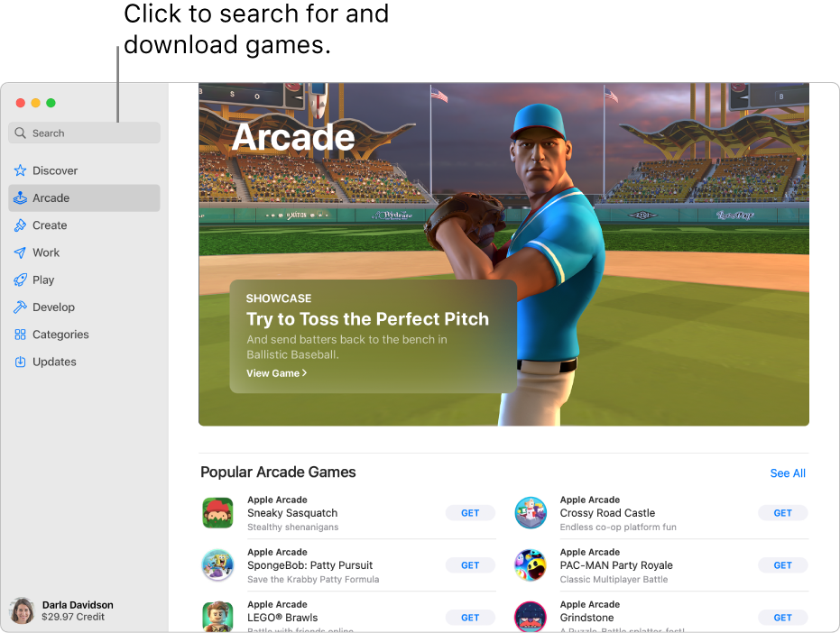This screenshot has height=633, width=840.
Task: Open the See All popular games link
Action: click(x=787, y=473)
